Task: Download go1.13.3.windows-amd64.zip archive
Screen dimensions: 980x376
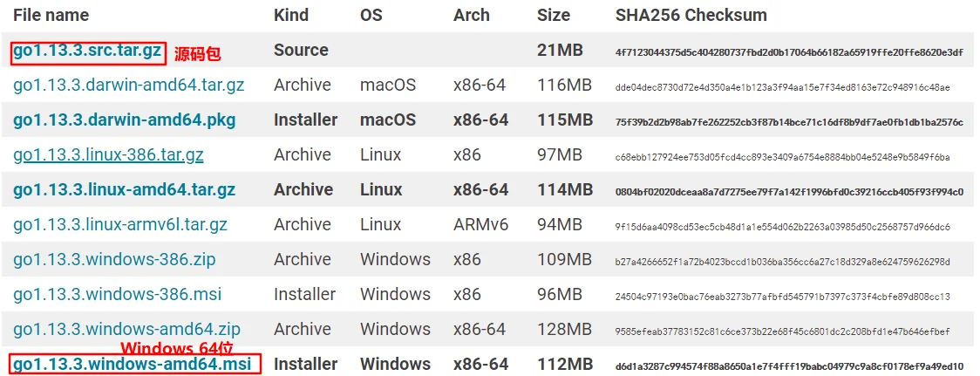Action: click(127, 329)
